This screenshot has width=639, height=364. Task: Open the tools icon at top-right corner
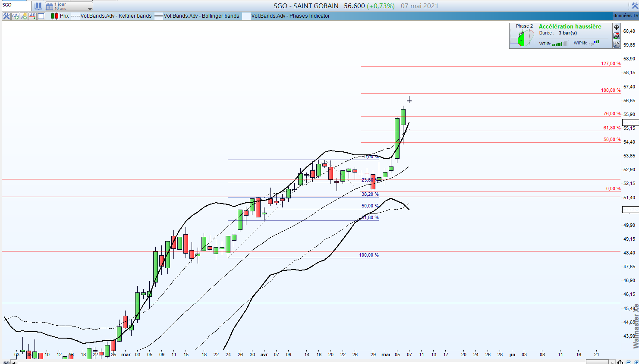pos(635,6)
